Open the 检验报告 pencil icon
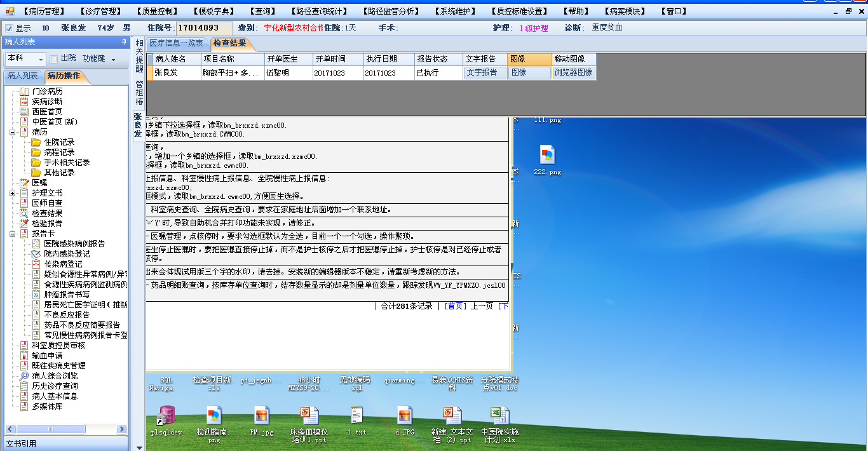This screenshot has width=868, height=451. tap(24, 224)
